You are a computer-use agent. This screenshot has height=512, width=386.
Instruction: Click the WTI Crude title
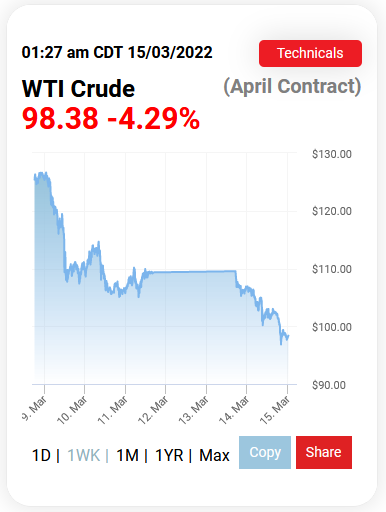pos(78,89)
